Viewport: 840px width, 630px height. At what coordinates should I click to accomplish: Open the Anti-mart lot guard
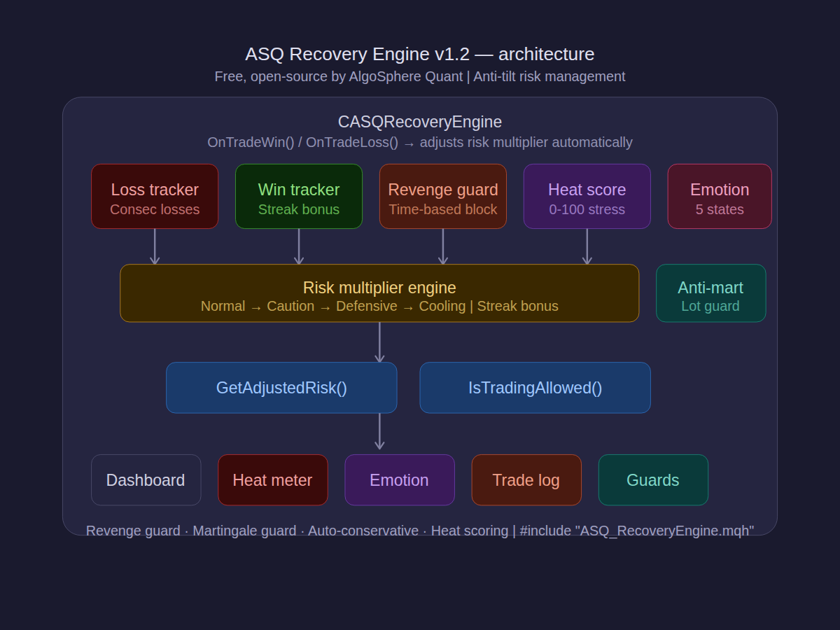(x=710, y=293)
